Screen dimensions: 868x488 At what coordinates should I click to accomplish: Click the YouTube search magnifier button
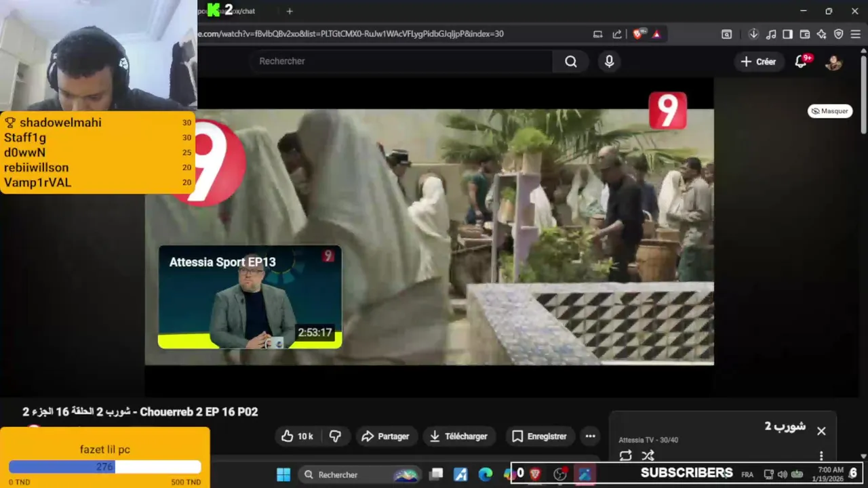coord(571,62)
